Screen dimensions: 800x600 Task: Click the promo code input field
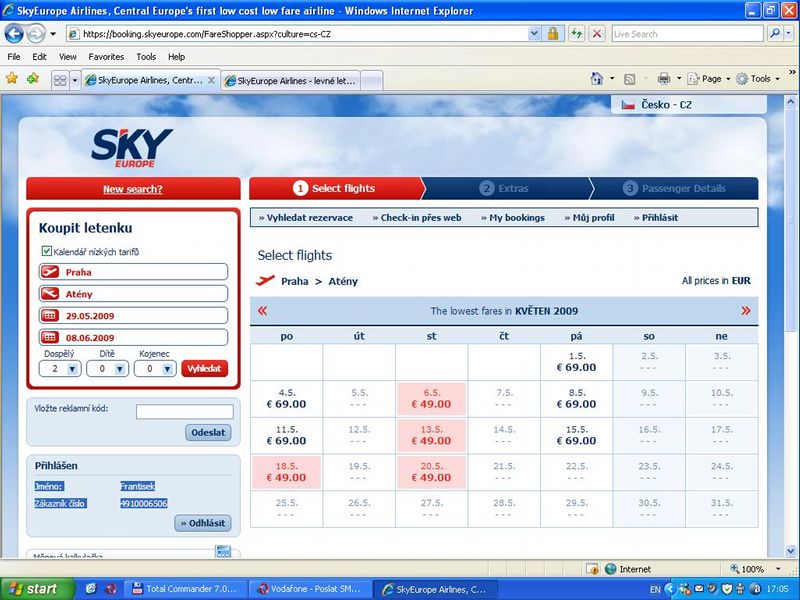184,411
